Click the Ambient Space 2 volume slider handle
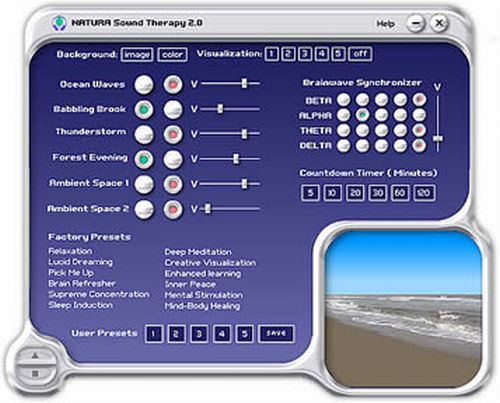The width and height of the screenshot is (500, 403). [x=208, y=209]
